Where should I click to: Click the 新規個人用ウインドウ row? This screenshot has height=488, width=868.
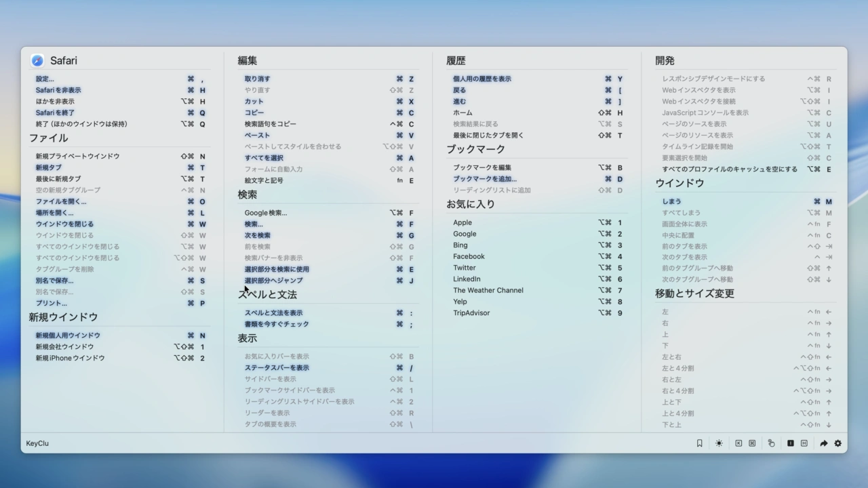(121, 335)
